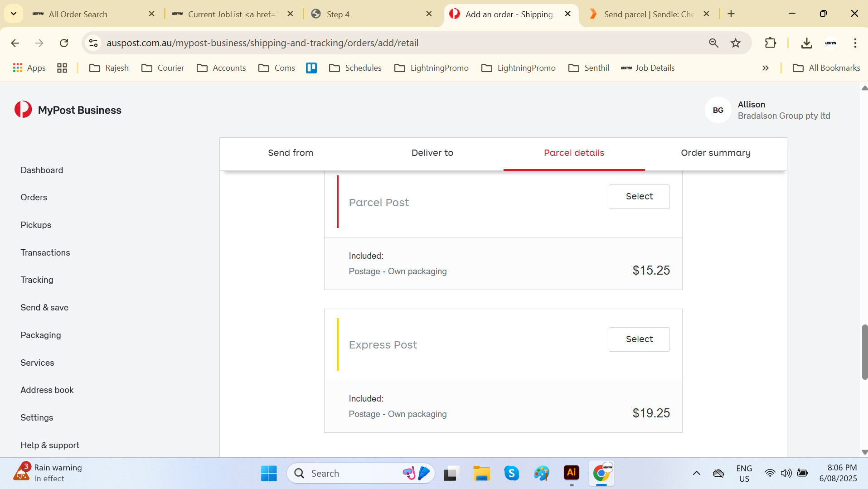Open the Senthil bookmarks folder
Screen dimensions: 868x489
[x=588, y=68]
